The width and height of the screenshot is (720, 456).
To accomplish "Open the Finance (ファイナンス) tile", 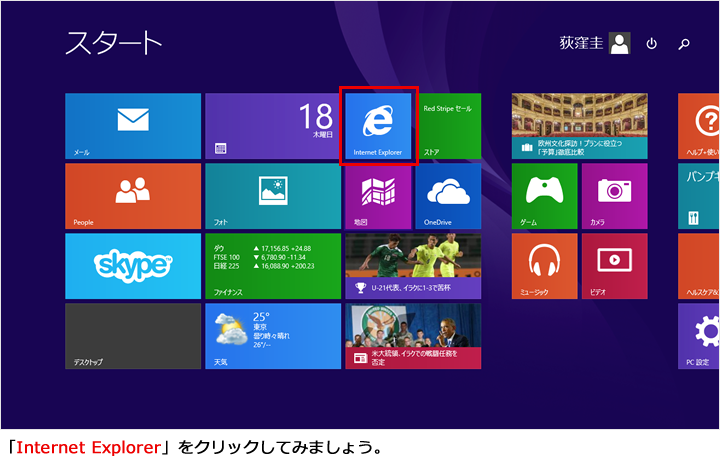I will [273, 266].
